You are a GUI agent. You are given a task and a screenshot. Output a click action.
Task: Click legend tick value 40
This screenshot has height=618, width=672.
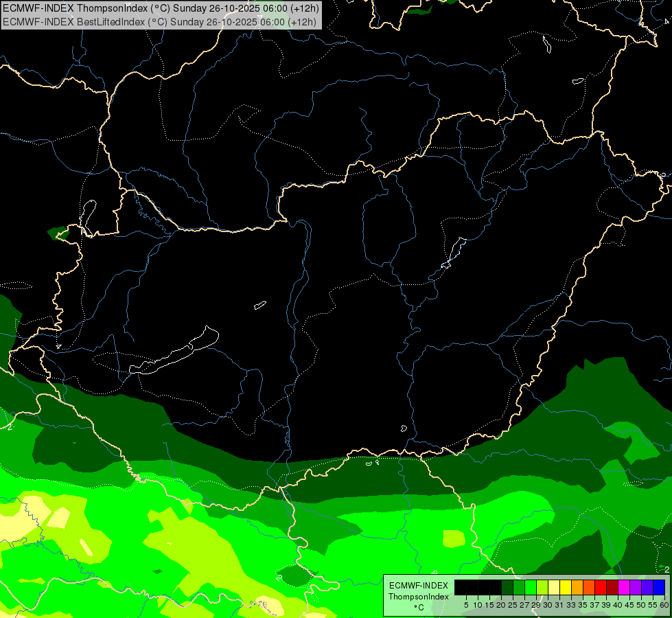618,605
